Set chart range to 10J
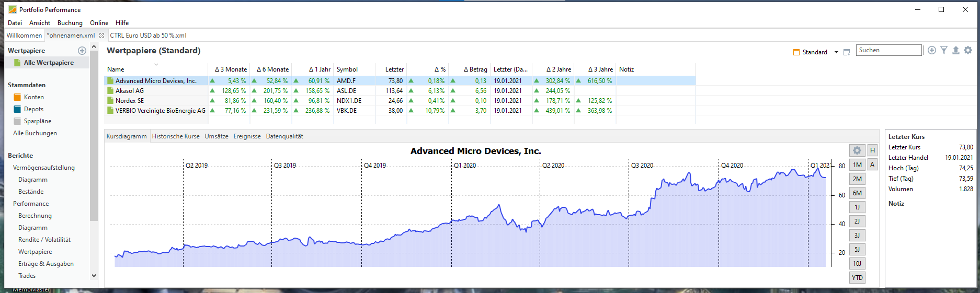Screen dimensions: 980x293 [x=857, y=263]
